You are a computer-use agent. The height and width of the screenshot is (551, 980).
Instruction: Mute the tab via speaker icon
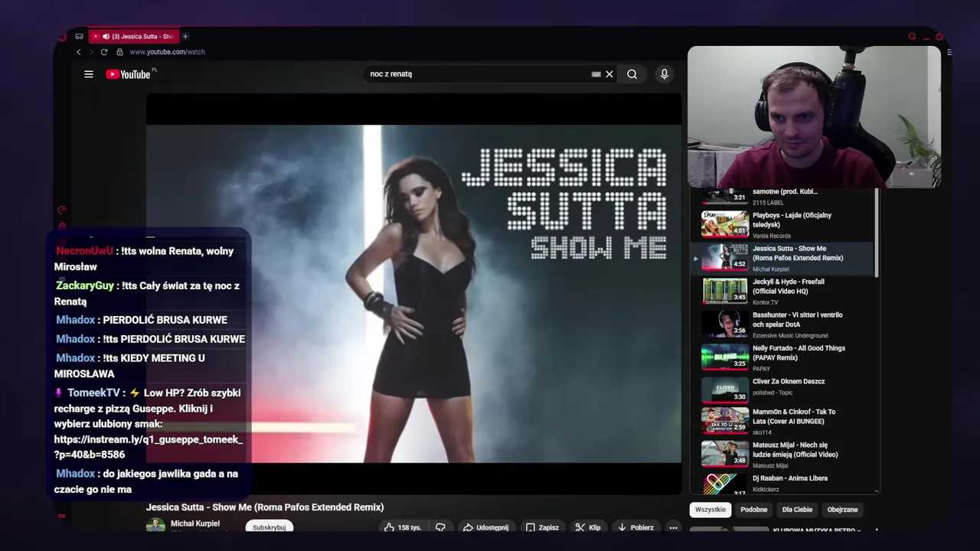[105, 36]
